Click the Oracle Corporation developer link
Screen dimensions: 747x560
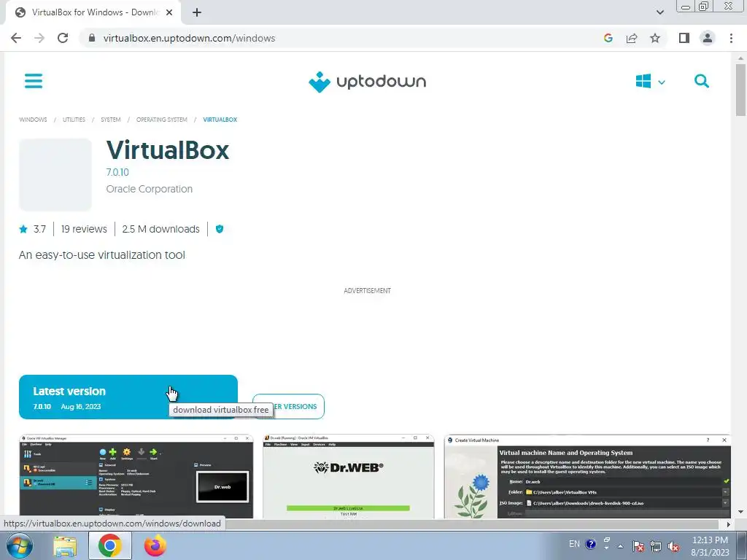click(x=149, y=189)
